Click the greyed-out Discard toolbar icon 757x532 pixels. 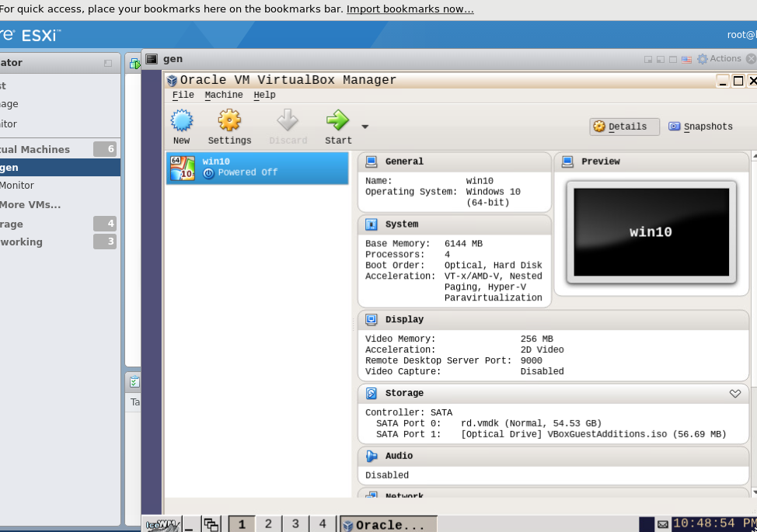tap(288, 120)
